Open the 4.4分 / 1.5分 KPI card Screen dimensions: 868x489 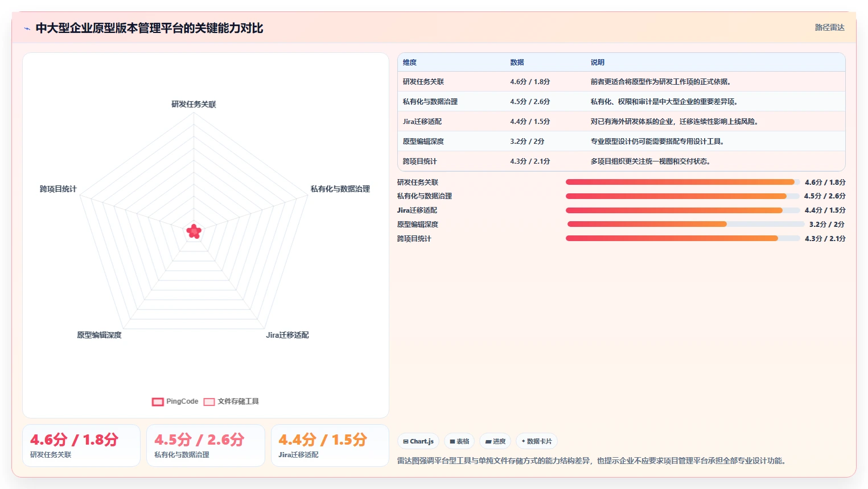point(330,446)
